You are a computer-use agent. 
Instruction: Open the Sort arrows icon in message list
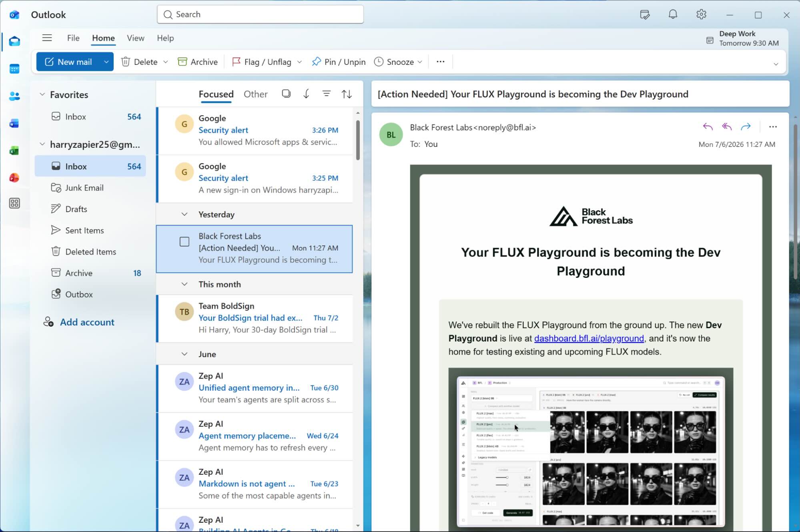pyautogui.click(x=347, y=94)
